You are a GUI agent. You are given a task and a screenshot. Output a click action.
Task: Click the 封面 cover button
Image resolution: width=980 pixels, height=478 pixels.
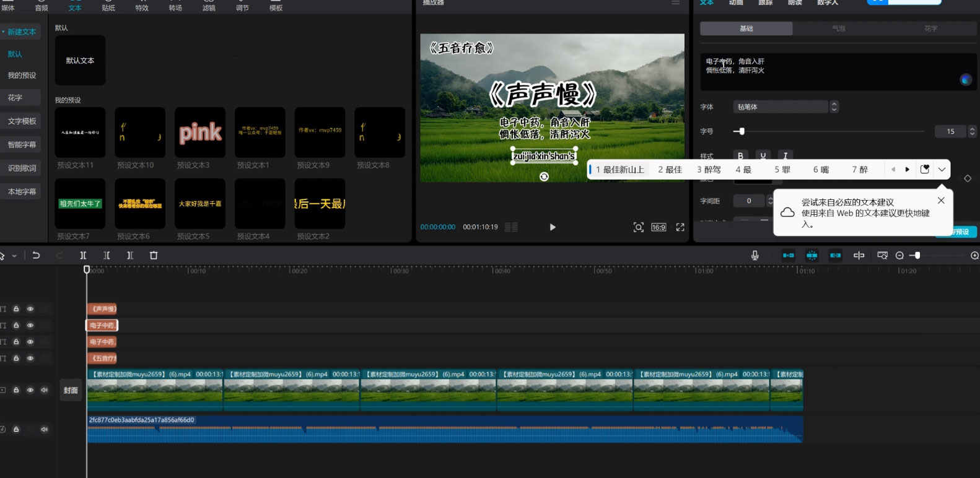pos(71,390)
